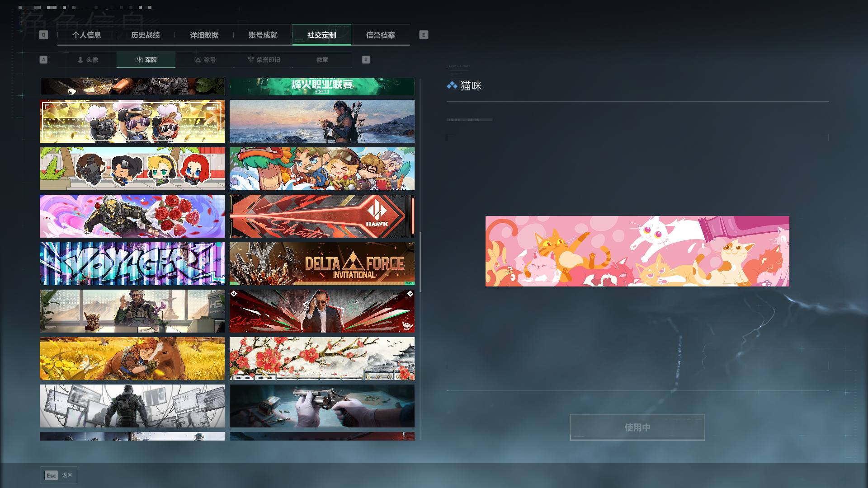Open the 称号 sub-tab
Screen dimensions: 868x488
tap(205, 60)
